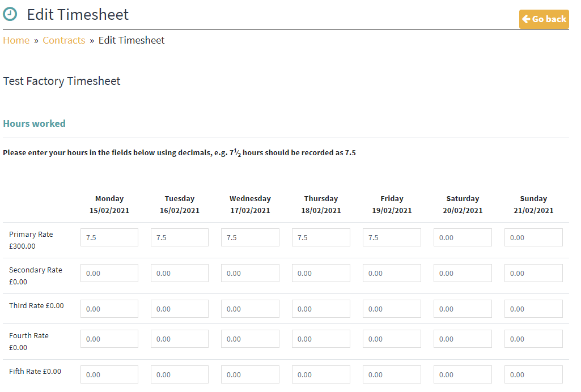Select Secondary Rate Sunday hours field
581x392 pixels.
click(x=533, y=273)
